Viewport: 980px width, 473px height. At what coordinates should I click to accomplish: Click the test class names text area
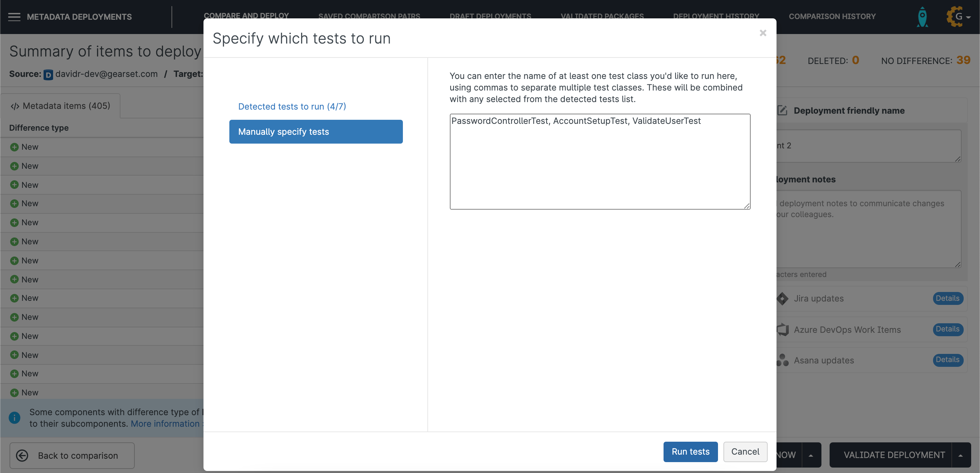click(x=600, y=162)
